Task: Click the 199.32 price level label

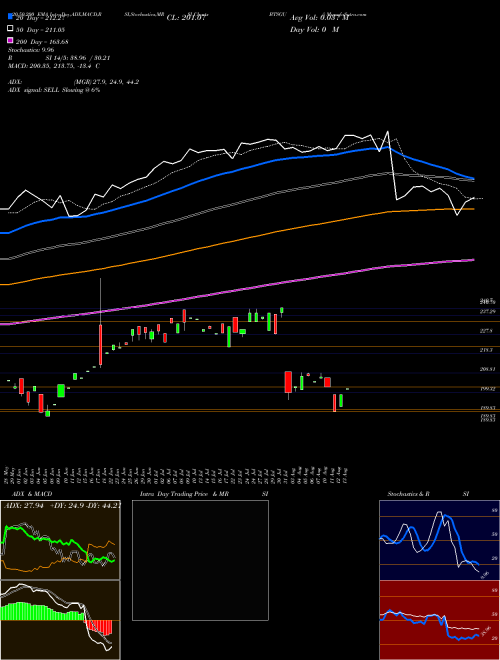Action: click(x=487, y=389)
